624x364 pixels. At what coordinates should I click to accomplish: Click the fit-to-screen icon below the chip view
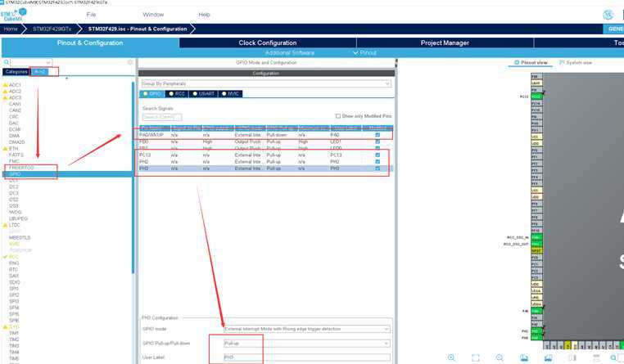coord(476,357)
